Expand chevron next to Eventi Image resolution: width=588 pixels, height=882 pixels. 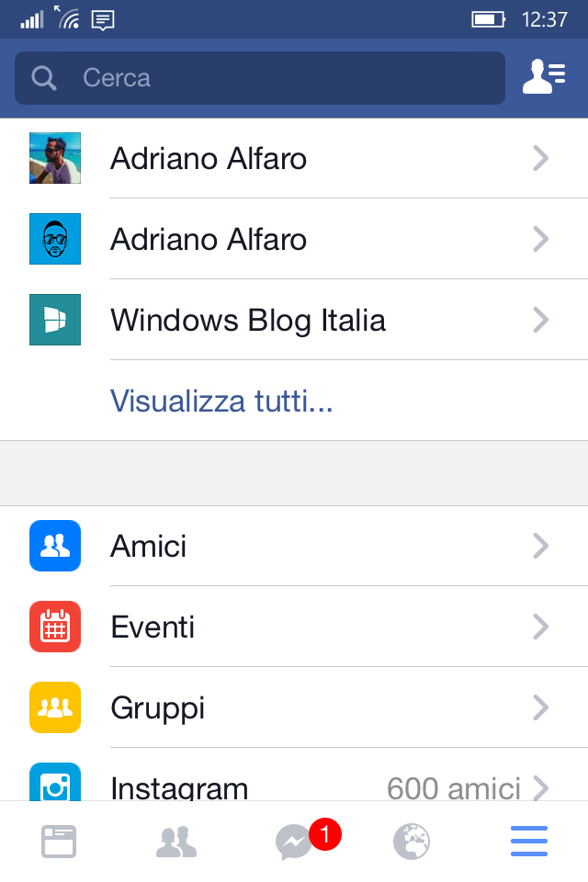(x=541, y=627)
